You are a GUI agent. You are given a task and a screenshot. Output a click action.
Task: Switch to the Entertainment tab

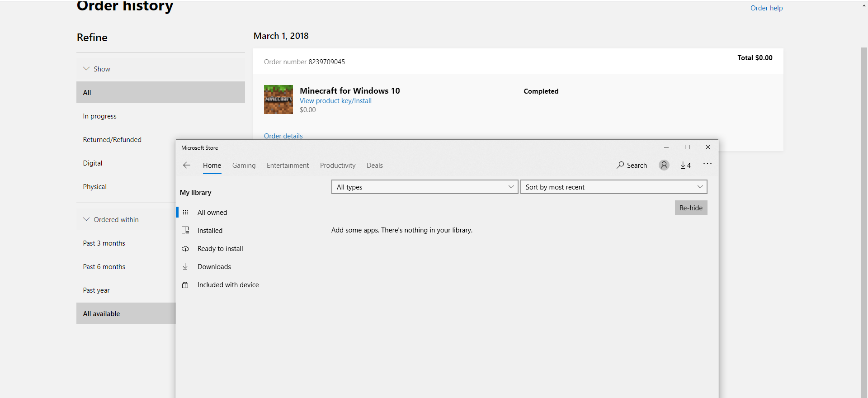pyautogui.click(x=288, y=166)
